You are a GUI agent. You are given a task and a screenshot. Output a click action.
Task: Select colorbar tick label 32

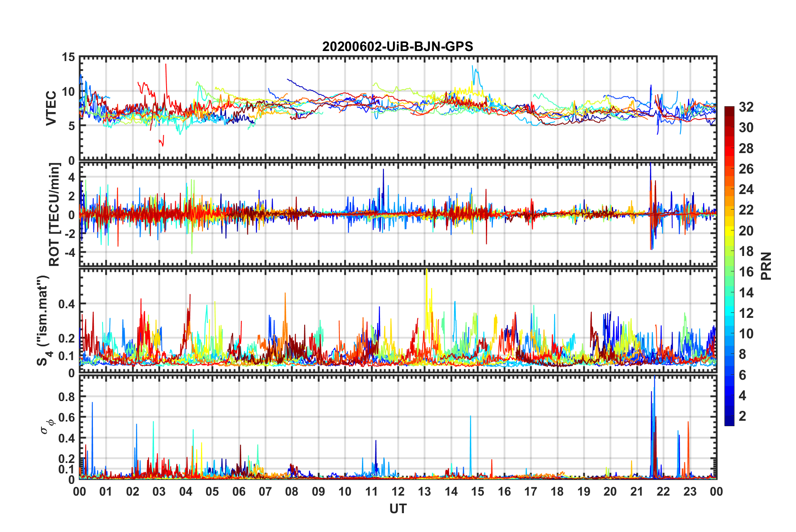point(746,107)
